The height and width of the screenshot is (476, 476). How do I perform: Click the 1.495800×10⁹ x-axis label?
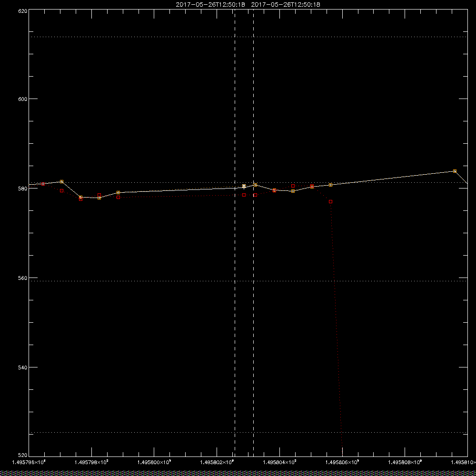coord(154,462)
